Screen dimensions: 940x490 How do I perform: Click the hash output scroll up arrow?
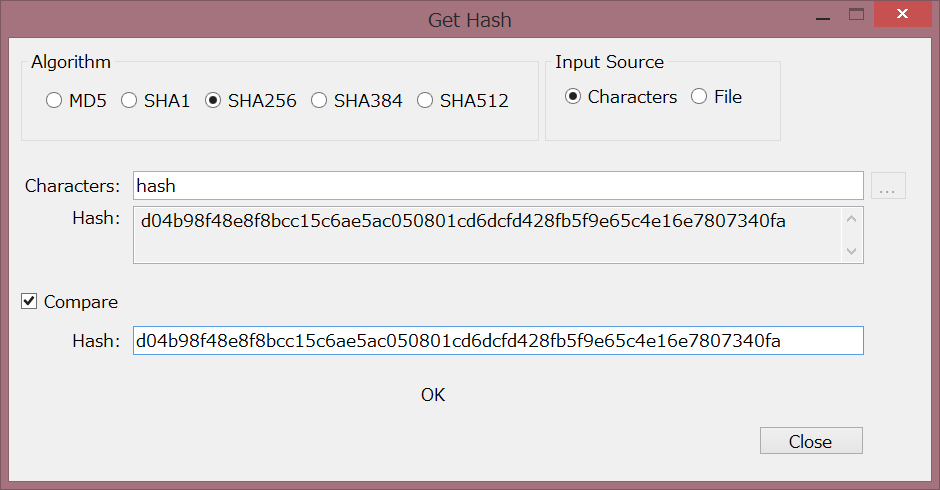coord(852,219)
